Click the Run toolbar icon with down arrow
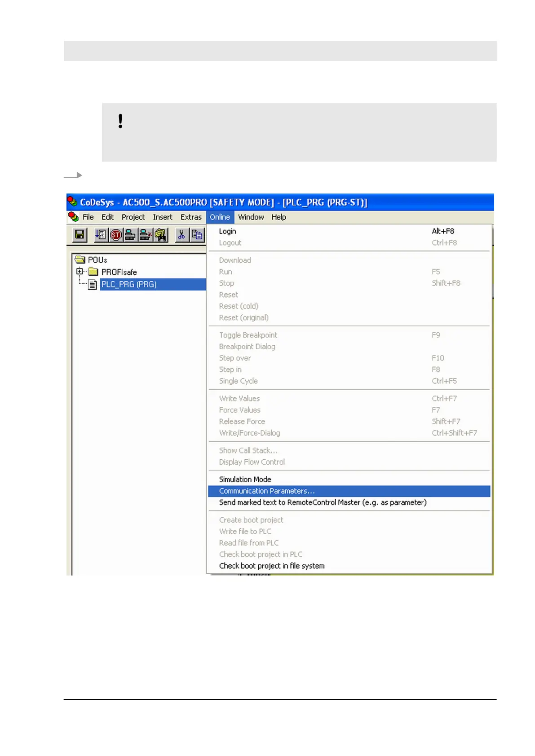The height and width of the screenshot is (756, 535). 101,235
